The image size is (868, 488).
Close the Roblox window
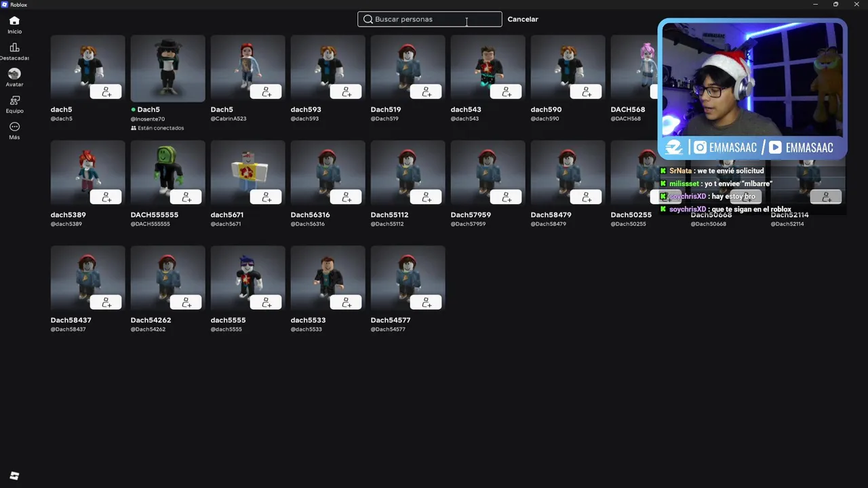coord(856,5)
